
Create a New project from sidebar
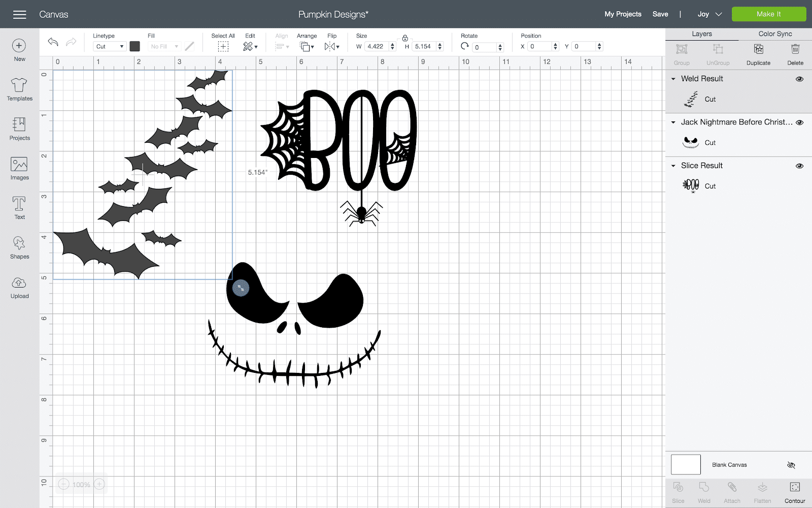pyautogui.click(x=19, y=50)
